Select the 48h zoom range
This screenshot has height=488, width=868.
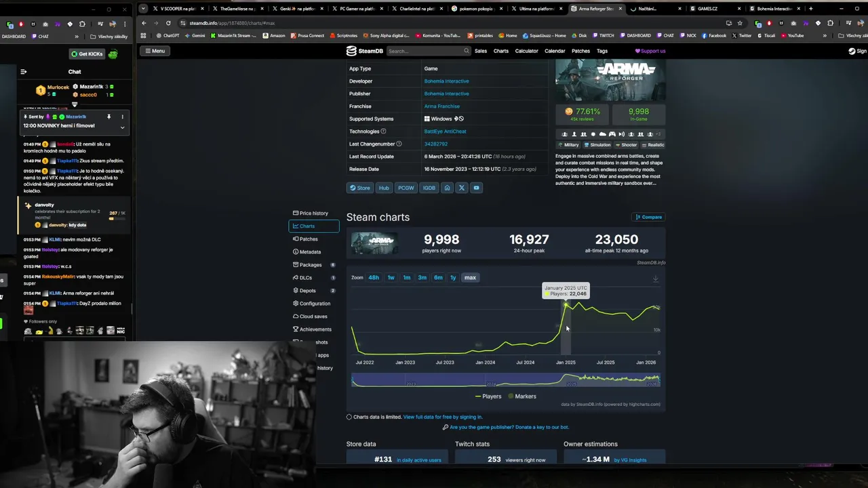(374, 278)
